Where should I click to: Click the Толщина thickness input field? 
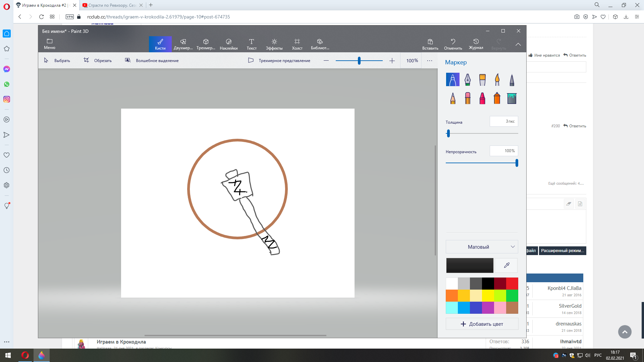[x=504, y=121]
